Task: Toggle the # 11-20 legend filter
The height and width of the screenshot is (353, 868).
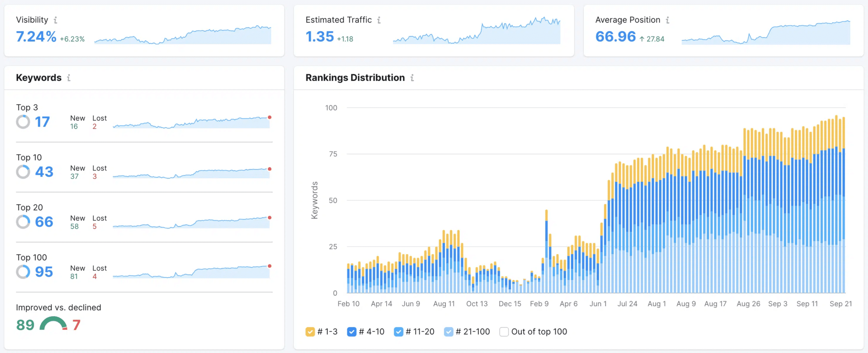Action: [399, 332]
